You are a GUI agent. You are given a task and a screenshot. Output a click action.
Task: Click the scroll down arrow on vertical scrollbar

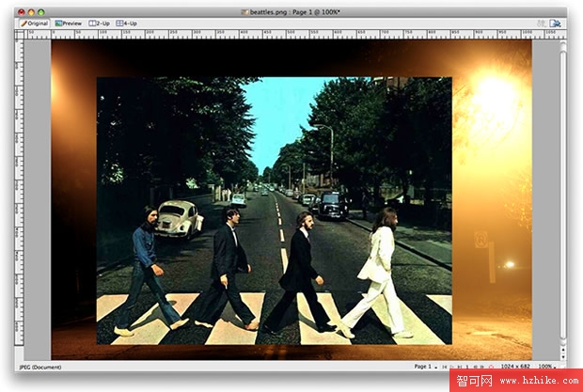[562, 355]
